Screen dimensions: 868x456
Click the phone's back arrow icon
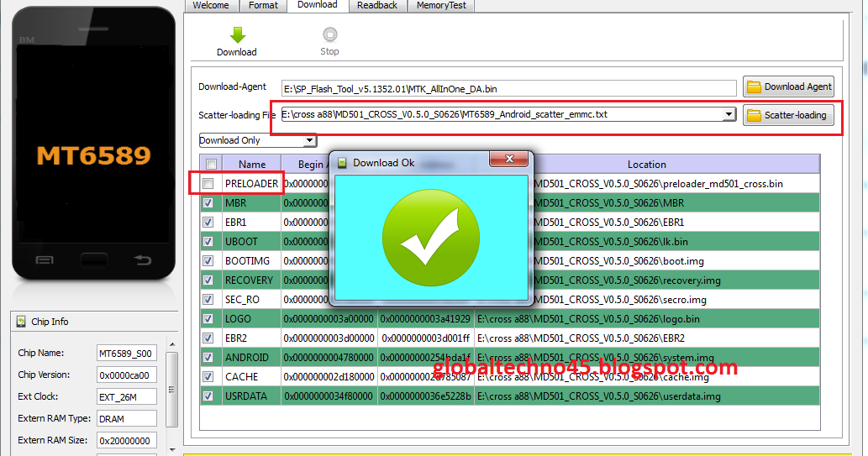(x=142, y=261)
